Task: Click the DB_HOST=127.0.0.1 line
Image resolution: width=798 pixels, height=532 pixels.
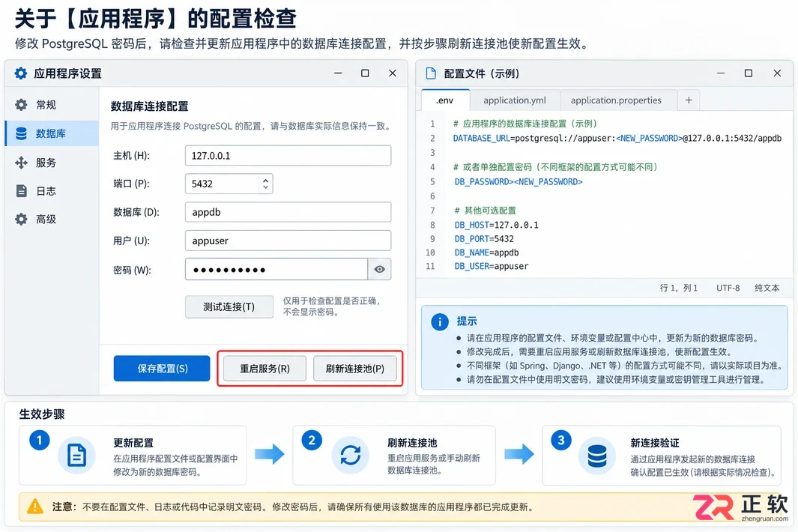Action: click(x=496, y=225)
